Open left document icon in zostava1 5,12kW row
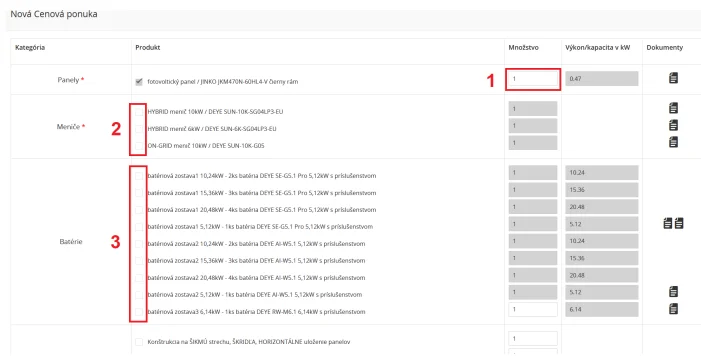The width and height of the screenshot is (701, 361). [x=667, y=223]
